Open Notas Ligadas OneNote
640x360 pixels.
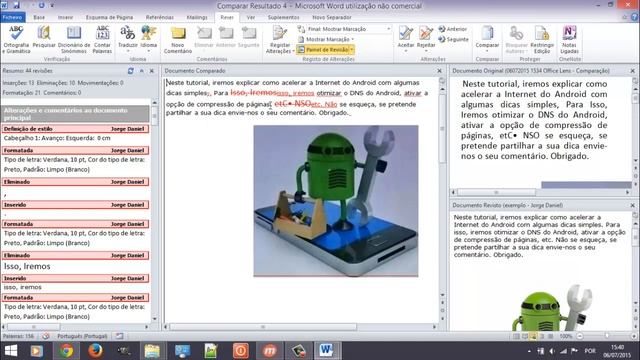point(569,39)
